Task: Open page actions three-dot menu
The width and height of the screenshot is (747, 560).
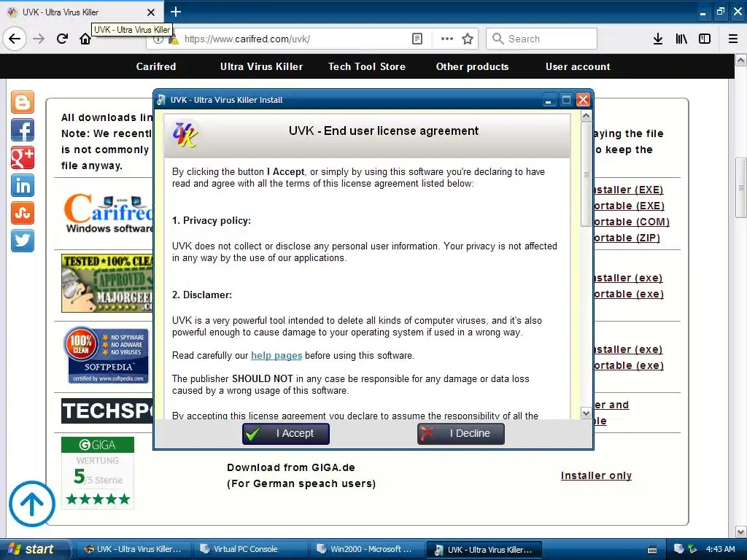Action: pos(447,39)
